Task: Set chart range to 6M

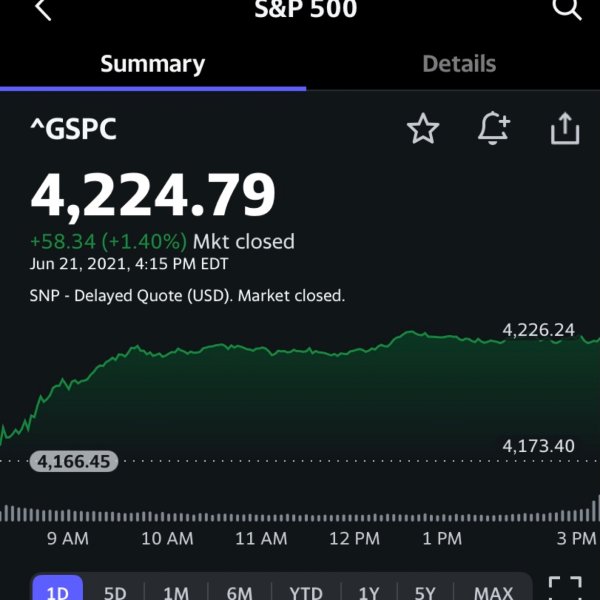Action: (x=239, y=591)
